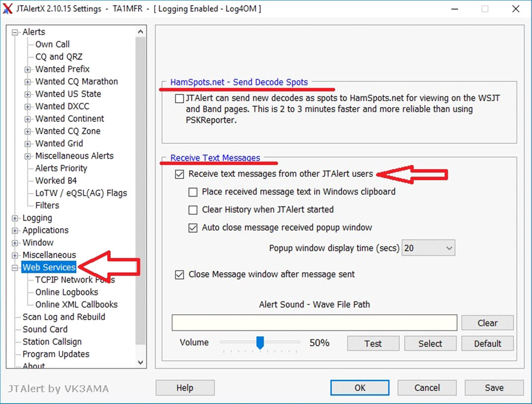Open the Filters tree item
This screenshot has width=532, height=404.
(47, 205)
